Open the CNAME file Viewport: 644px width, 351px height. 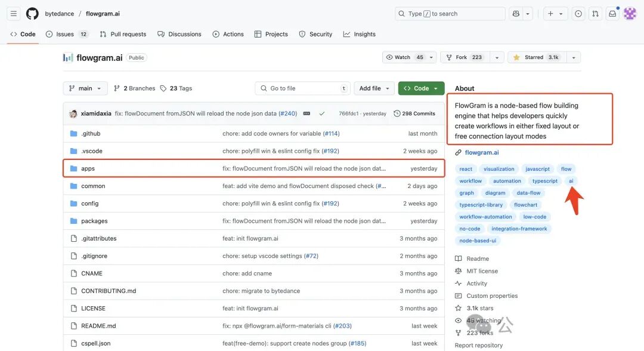pyautogui.click(x=92, y=273)
